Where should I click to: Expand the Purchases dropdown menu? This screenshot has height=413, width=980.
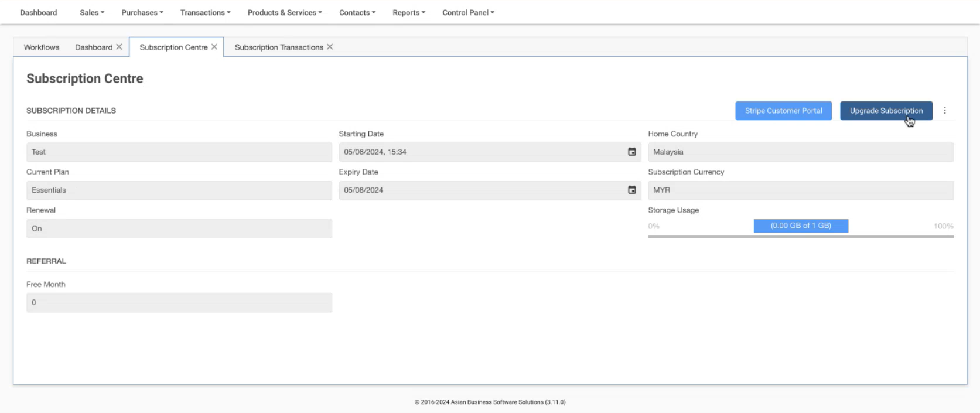click(x=142, y=12)
